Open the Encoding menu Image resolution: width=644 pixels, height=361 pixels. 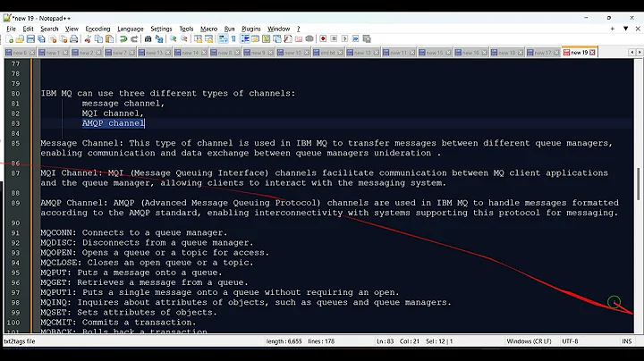97,29
